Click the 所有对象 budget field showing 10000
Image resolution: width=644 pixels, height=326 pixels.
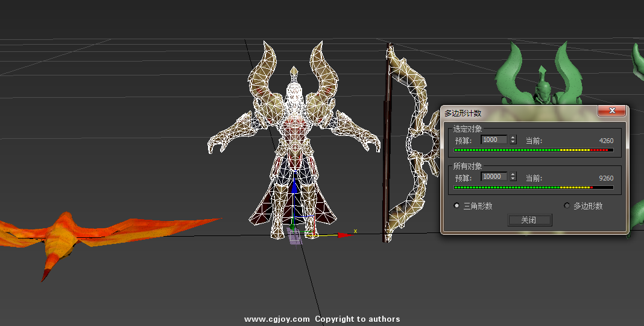(494, 177)
